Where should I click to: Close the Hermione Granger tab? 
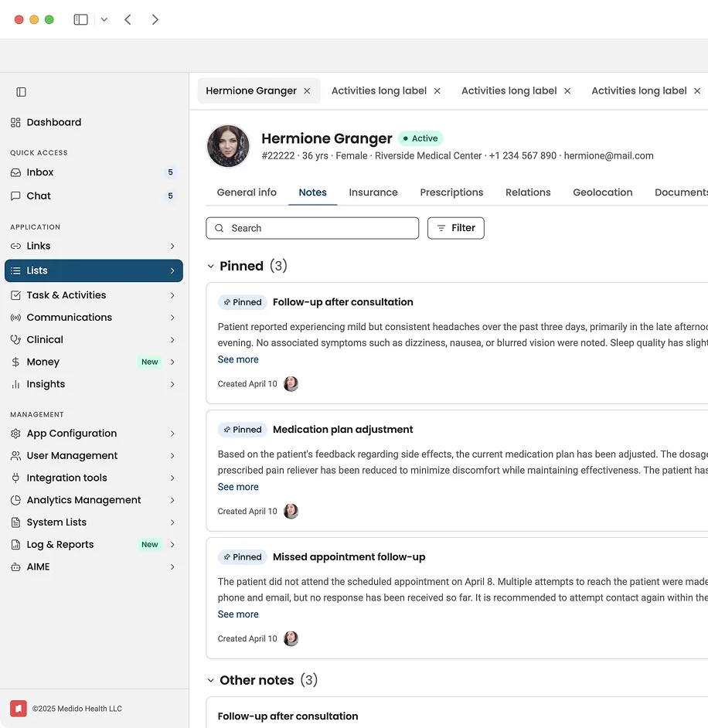coord(307,91)
